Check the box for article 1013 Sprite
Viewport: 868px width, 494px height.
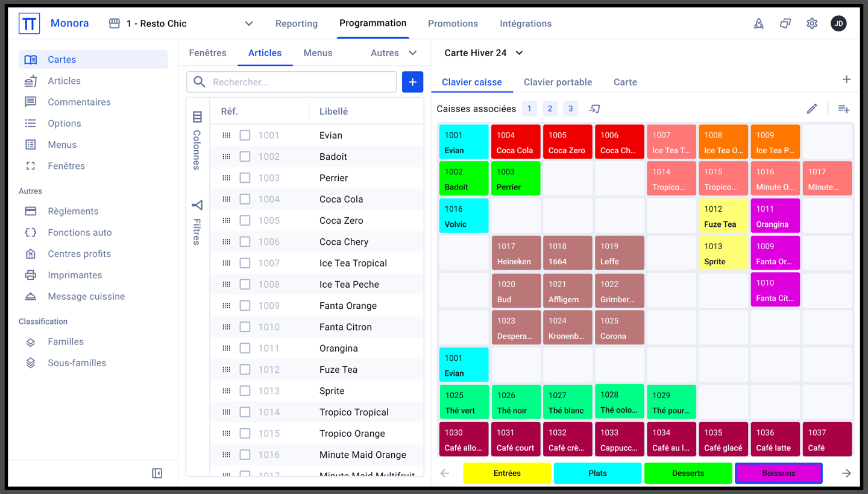coord(245,391)
